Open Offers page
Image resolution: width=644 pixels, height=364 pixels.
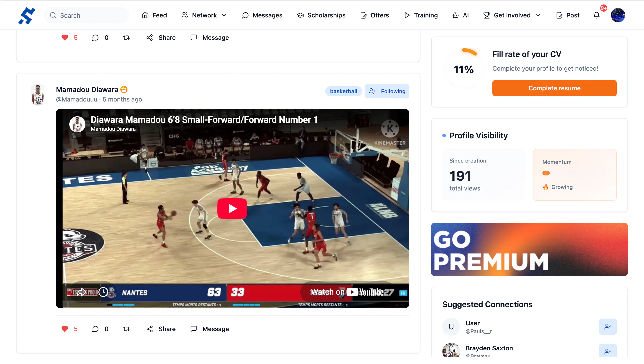(x=375, y=15)
